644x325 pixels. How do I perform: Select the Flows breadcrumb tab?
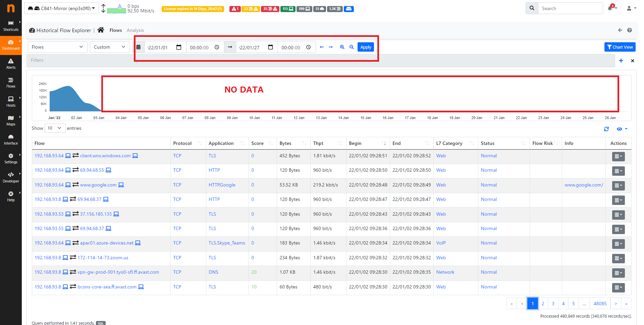[x=116, y=30]
